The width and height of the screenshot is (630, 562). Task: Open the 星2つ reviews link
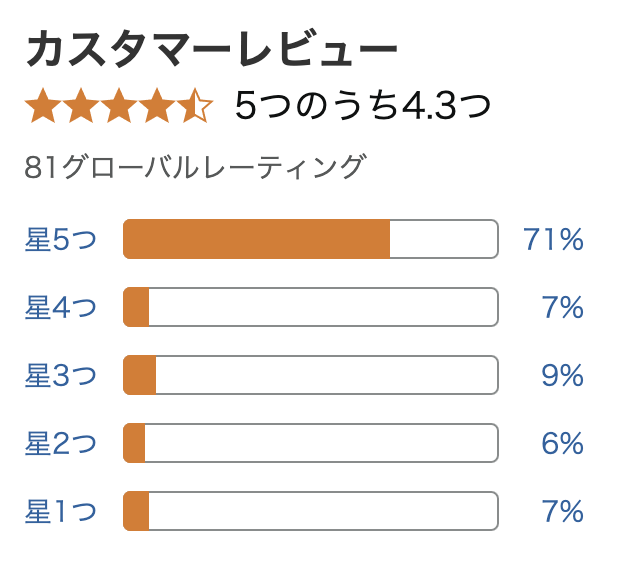pyautogui.click(x=61, y=443)
